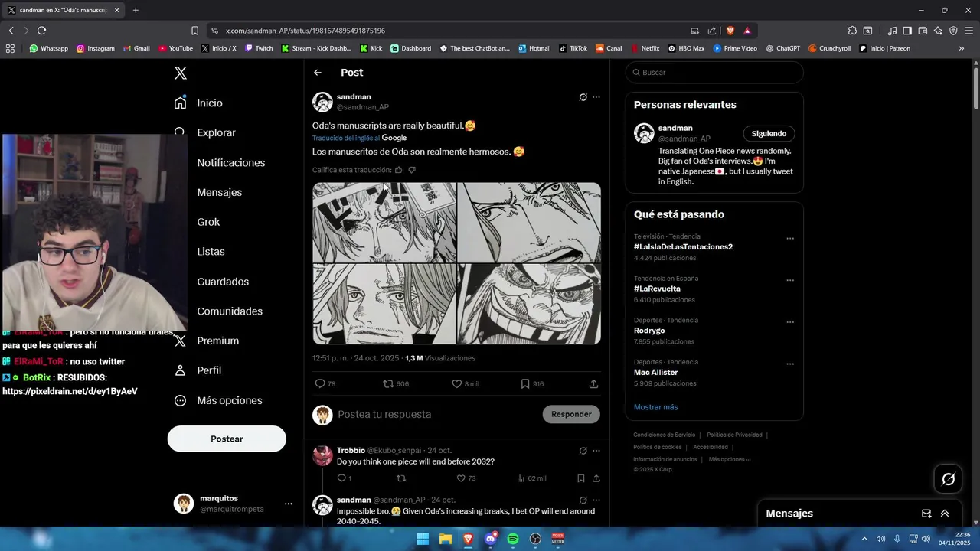This screenshot has width=980, height=551.
Task: Open top-right manuscript image
Action: 529,222
